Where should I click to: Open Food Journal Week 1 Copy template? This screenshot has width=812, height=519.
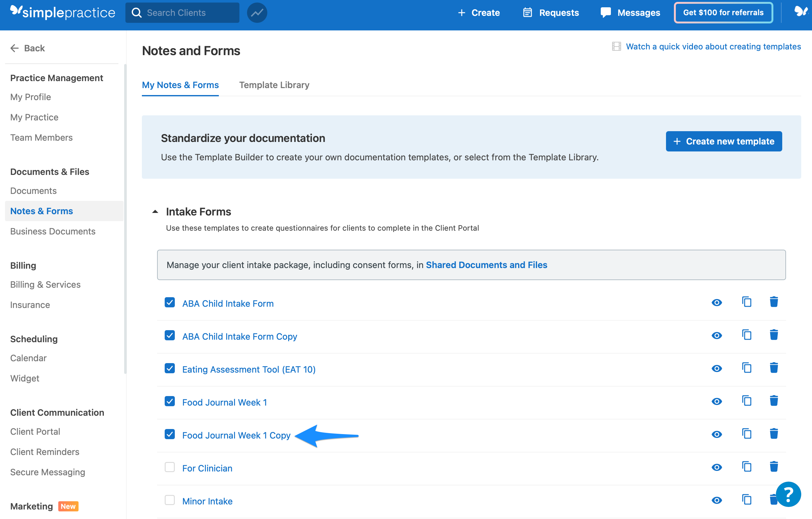[x=236, y=436]
